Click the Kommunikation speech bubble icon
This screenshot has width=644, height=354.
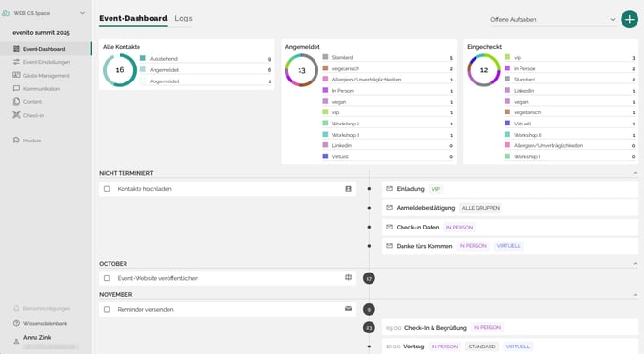point(16,88)
